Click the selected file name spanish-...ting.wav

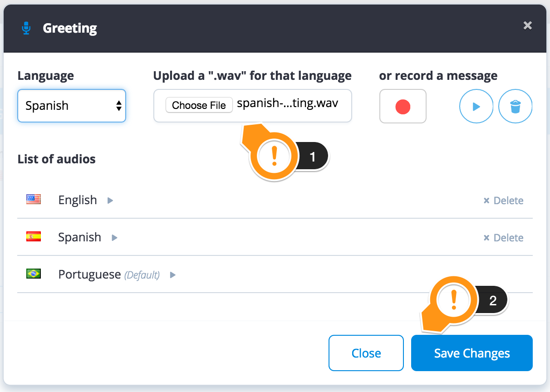pyautogui.click(x=287, y=103)
